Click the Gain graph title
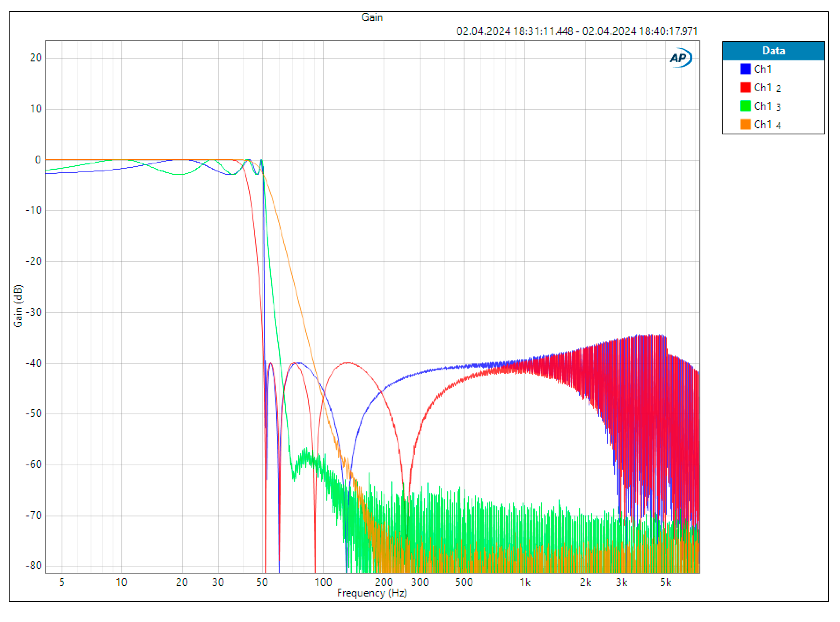Image resolution: width=840 pixels, height=622 pixels. coord(372,17)
